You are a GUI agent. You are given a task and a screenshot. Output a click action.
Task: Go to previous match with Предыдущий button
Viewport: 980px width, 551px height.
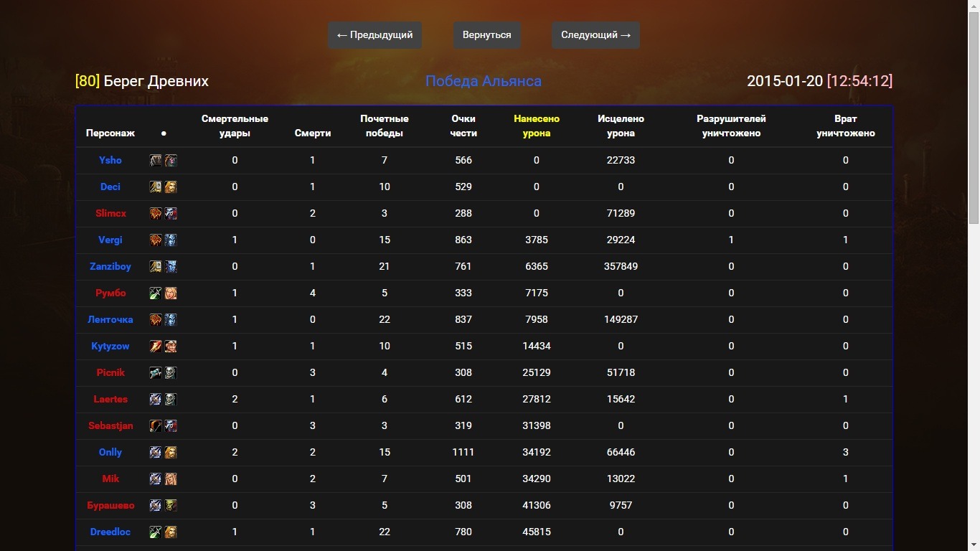coord(374,35)
